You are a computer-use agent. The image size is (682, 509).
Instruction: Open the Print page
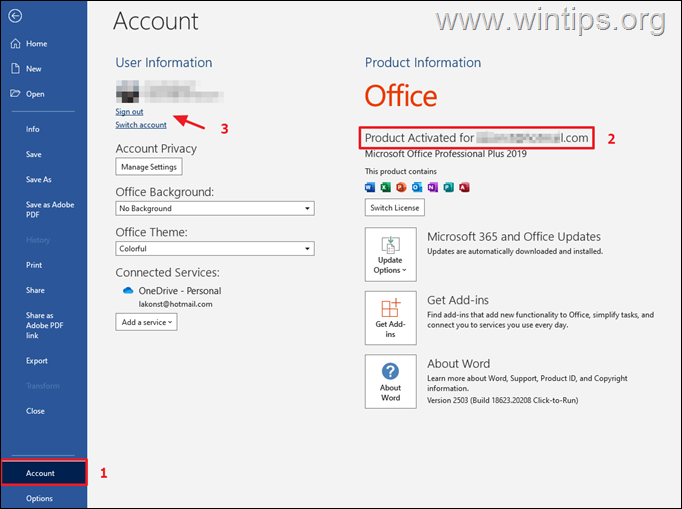pos(34,265)
